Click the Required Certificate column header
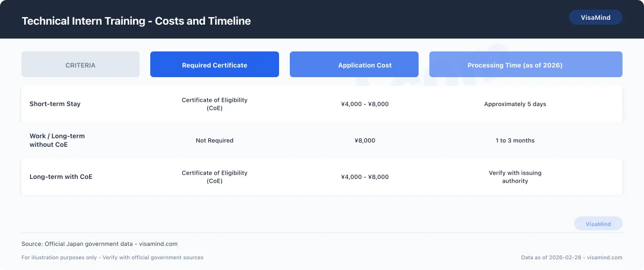Viewport: 644px width, 270px height. click(215, 65)
